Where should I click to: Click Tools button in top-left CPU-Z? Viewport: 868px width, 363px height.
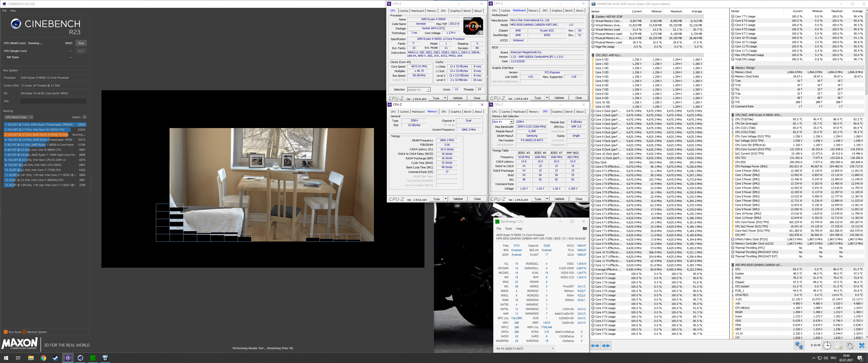[x=436, y=98]
